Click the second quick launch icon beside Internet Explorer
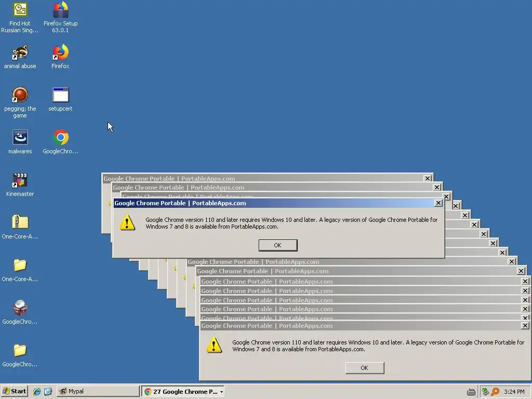This screenshot has height=399, width=532. (48, 391)
